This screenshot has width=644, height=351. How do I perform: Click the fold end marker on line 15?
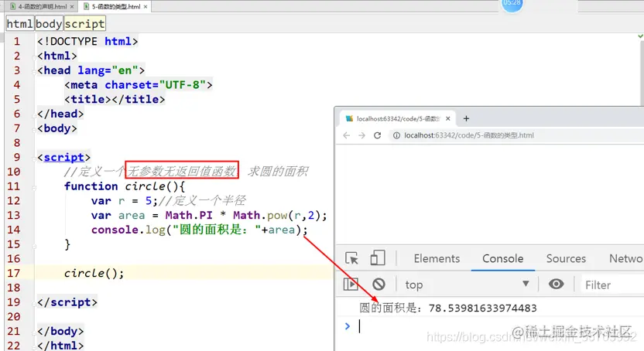coord(34,246)
